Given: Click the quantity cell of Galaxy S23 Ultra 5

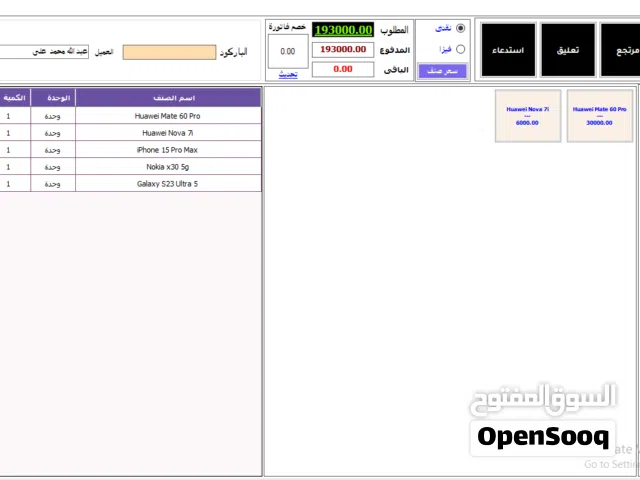Looking at the screenshot, I should click(15, 184).
